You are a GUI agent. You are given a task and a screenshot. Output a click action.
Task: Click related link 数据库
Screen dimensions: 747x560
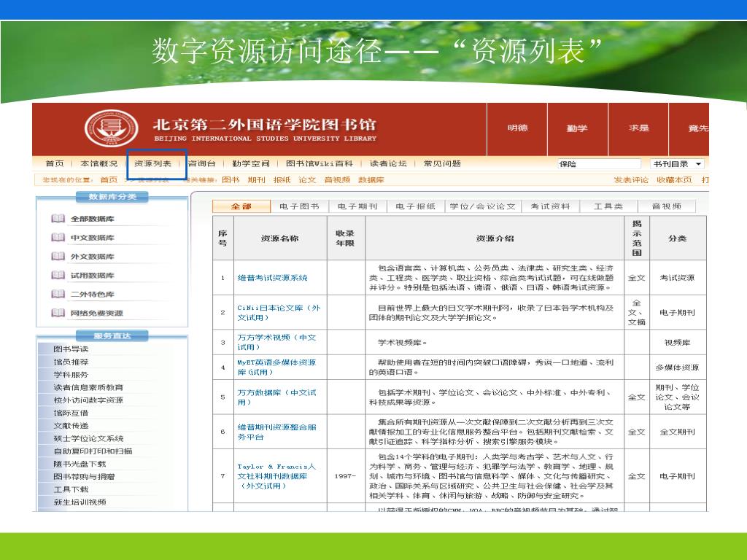(x=371, y=179)
